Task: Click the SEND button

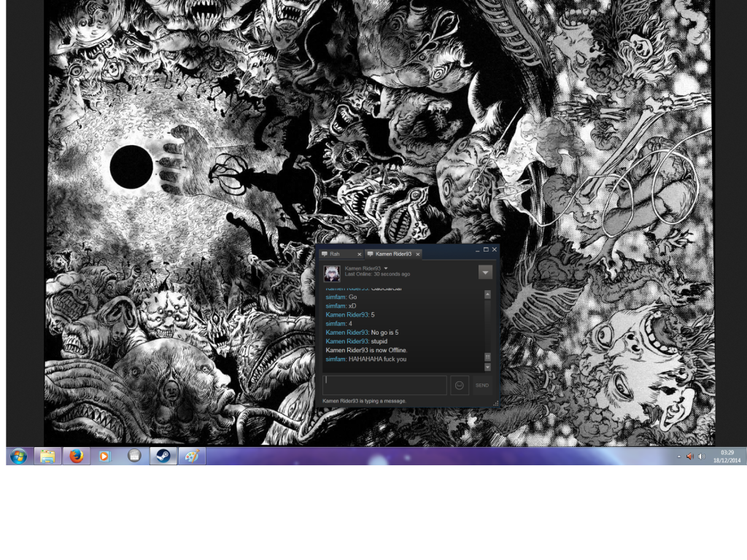Action: 483,386
